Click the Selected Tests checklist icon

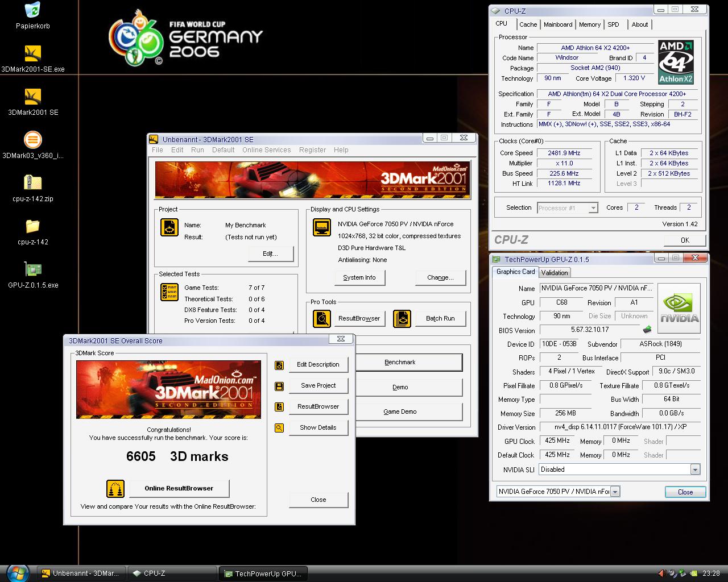[169, 292]
